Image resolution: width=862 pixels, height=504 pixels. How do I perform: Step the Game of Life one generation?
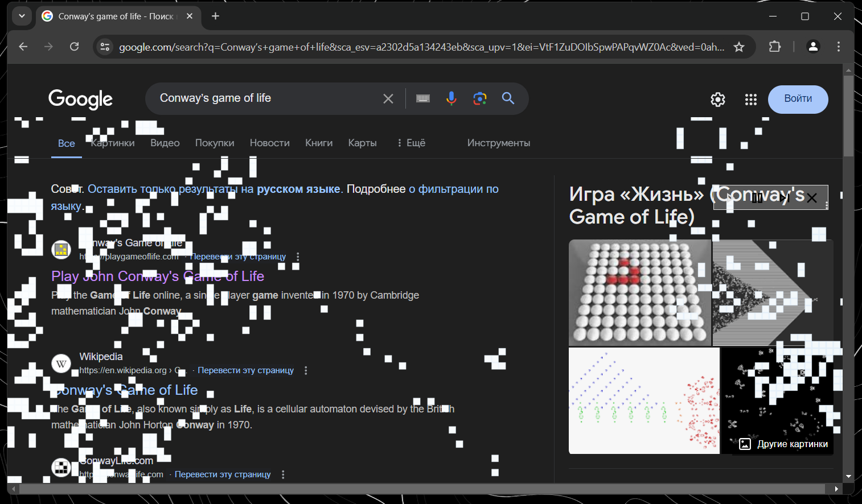785,198
